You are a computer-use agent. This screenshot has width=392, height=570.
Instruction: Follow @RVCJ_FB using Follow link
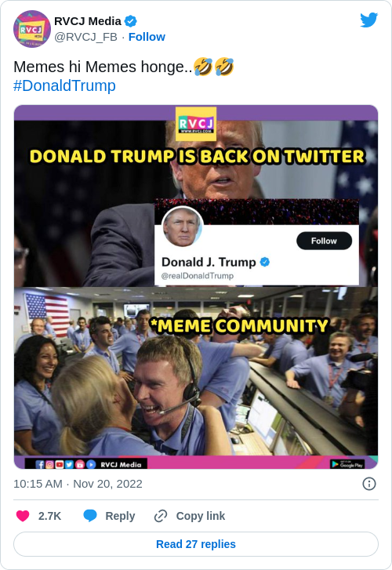(147, 37)
